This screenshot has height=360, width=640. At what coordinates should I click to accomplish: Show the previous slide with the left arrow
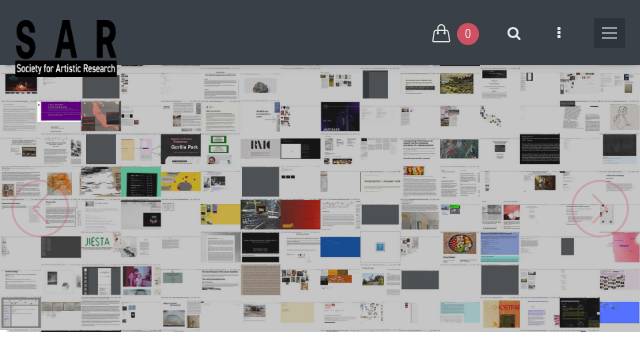[x=40, y=209]
